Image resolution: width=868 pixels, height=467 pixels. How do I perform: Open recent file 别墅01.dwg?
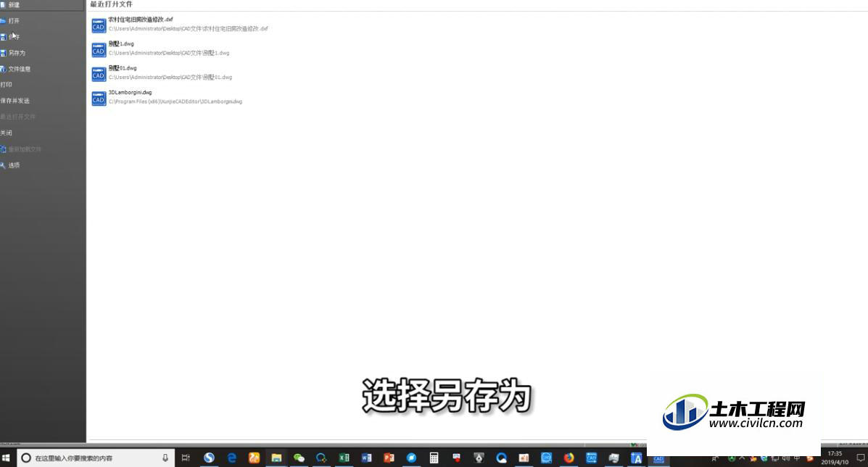(x=162, y=73)
